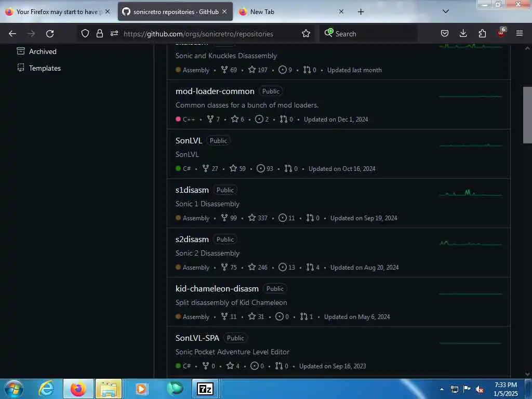View s2disasm pull requests count 4

click(x=313, y=268)
